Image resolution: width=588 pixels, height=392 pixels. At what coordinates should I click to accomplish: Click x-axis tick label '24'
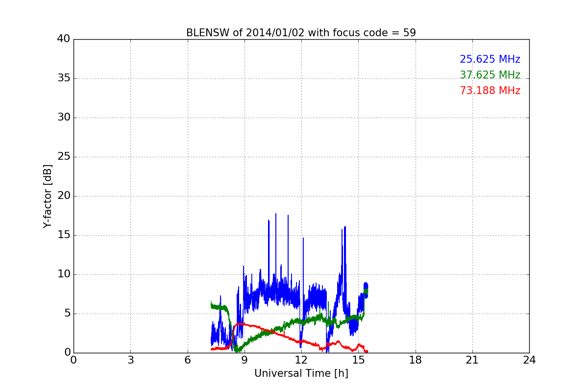click(x=529, y=360)
